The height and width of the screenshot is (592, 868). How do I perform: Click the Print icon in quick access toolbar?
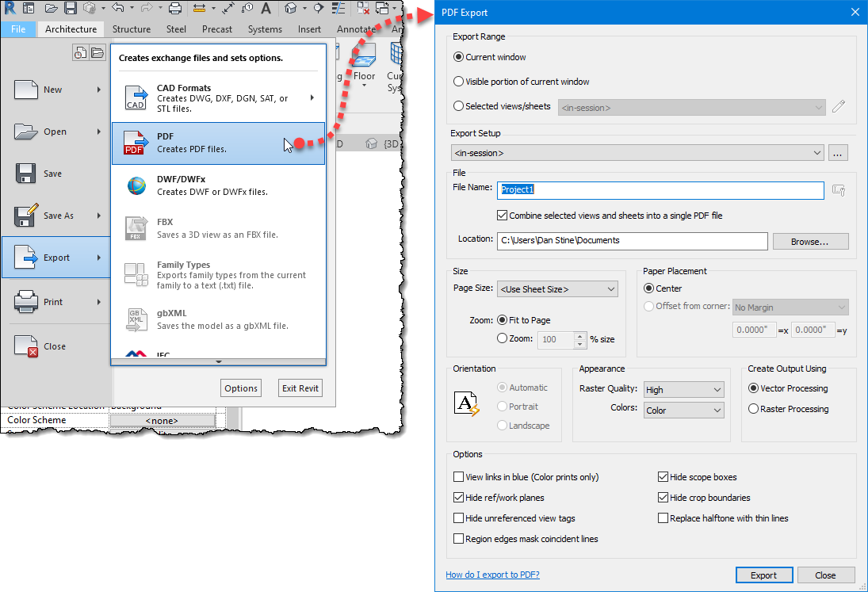pyautogui.click(x=175, y=8)
